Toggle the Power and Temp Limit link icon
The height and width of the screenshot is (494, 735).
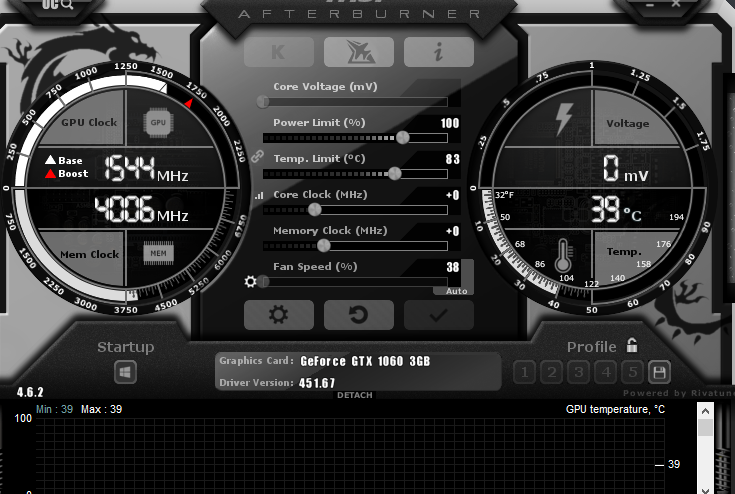point(257,157)
